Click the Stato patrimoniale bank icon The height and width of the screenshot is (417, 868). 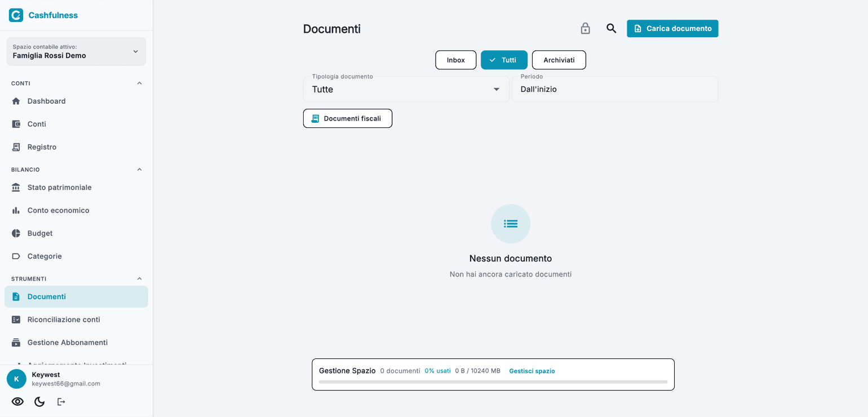tap(16, 187)
